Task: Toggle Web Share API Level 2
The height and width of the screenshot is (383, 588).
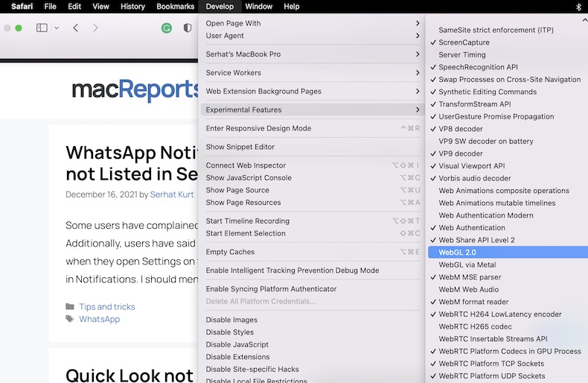Action: pyautogui.click(x=508, y=240)
